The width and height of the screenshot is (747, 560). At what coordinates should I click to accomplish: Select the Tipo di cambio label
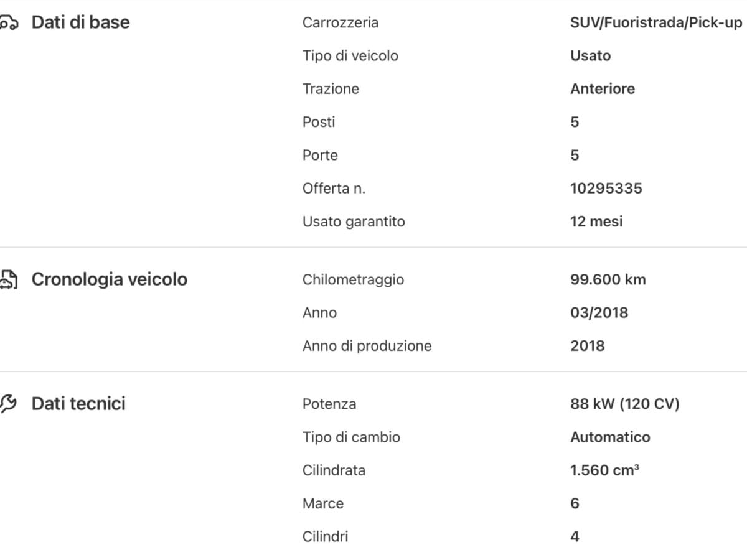click(x=351, y=437)
